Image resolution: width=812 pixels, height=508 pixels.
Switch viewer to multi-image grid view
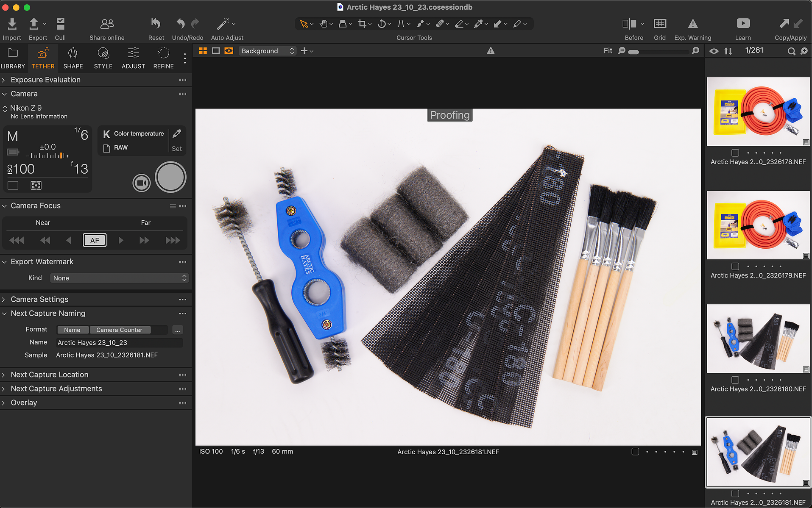coord(203,51)
